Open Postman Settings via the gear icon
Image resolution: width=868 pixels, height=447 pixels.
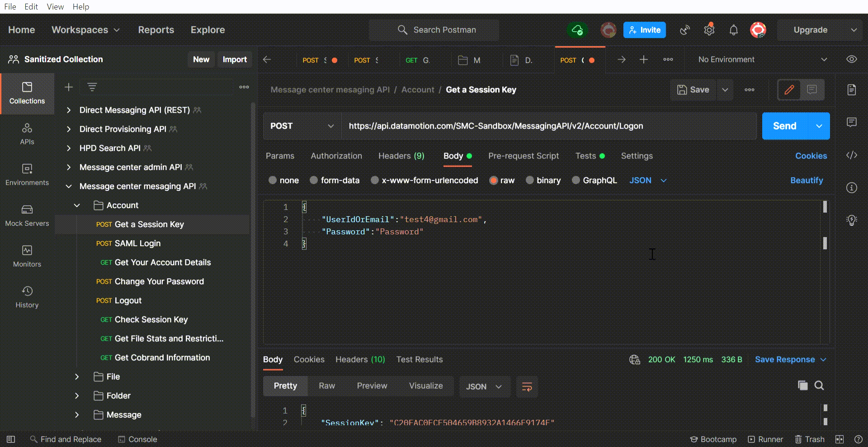point(709,30)
